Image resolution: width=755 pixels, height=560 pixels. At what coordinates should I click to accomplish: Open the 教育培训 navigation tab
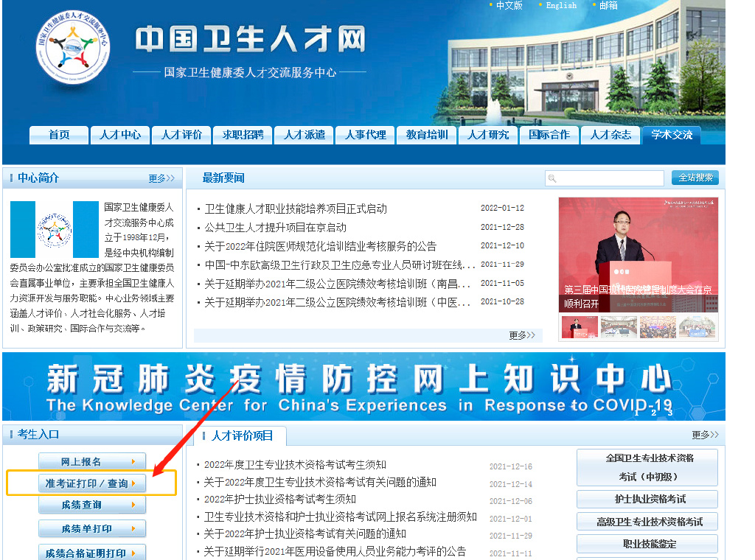[427, 135]
